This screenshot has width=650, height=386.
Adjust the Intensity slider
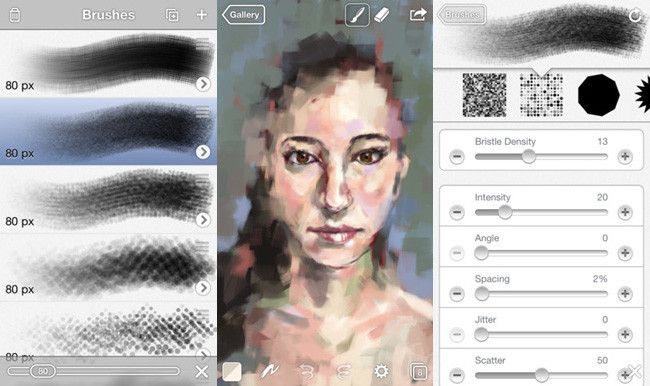tap(541, 212)
